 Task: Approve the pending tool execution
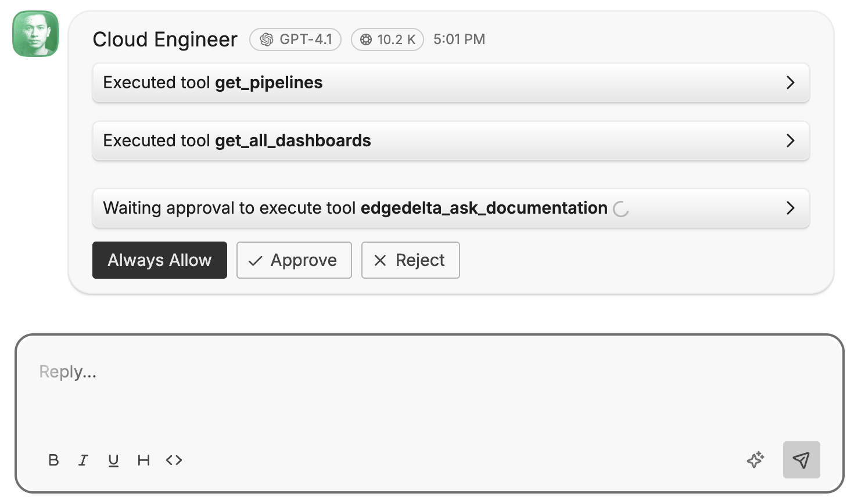(x=294, y=260)
